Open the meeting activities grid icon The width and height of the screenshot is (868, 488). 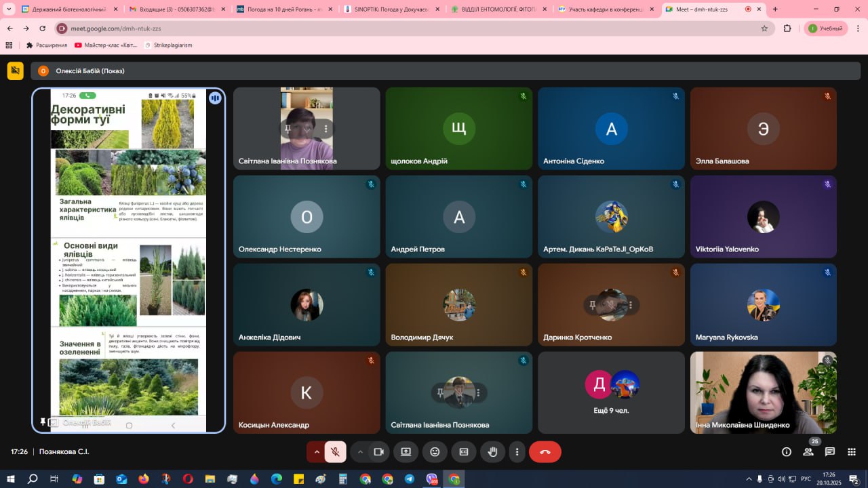(852, 452)
